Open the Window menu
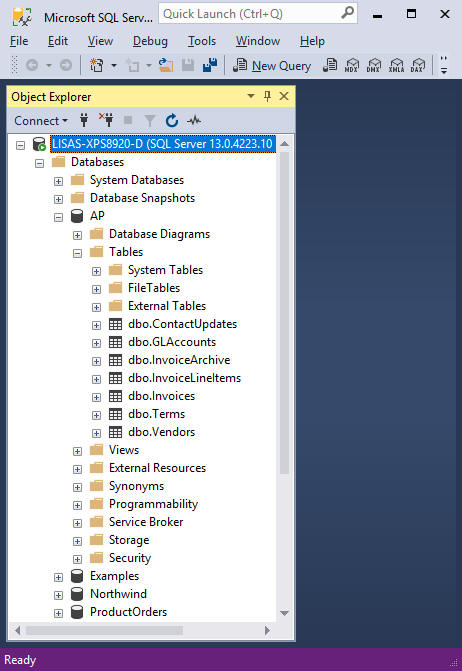462x671 pixels. tap(258, 41)
